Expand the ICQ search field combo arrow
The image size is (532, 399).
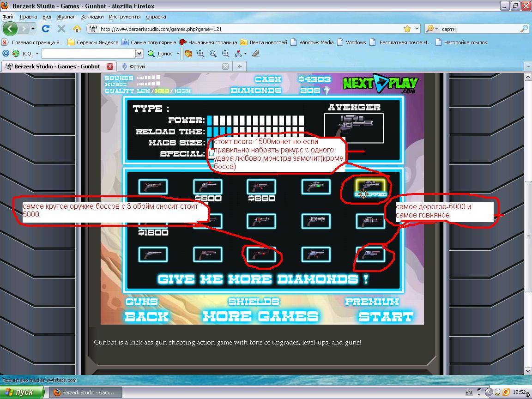139,53
